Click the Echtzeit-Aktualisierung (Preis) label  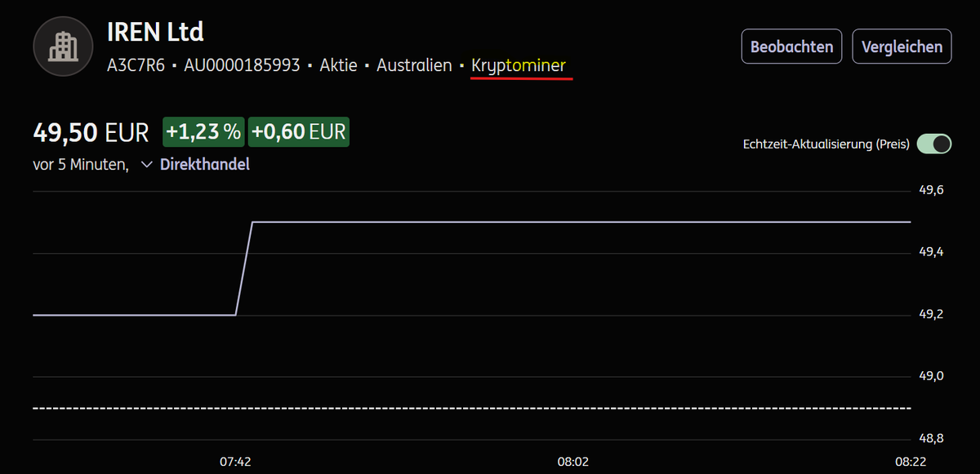click(x=826, y=144)
